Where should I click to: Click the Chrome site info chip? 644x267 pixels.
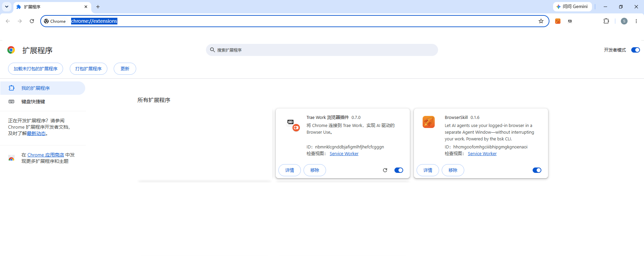tap(55, 21)
